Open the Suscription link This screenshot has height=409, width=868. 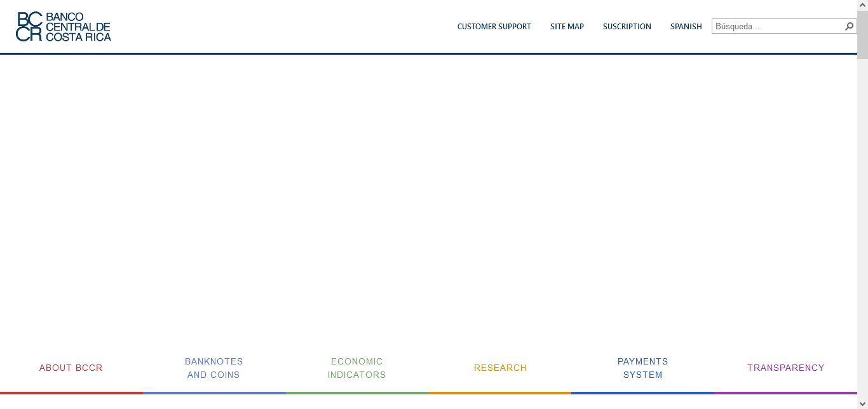[627, 27]
